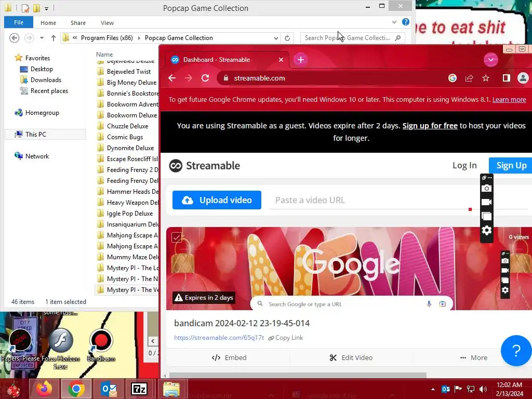Image resolution: width=532 pixels, height=399 pixels.
Task: Click the Upload video button
Action: [217, 200]
